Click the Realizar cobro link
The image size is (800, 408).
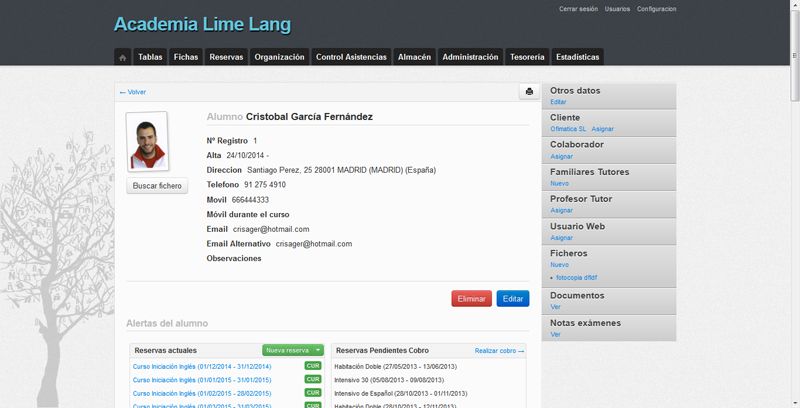(499, 351)
